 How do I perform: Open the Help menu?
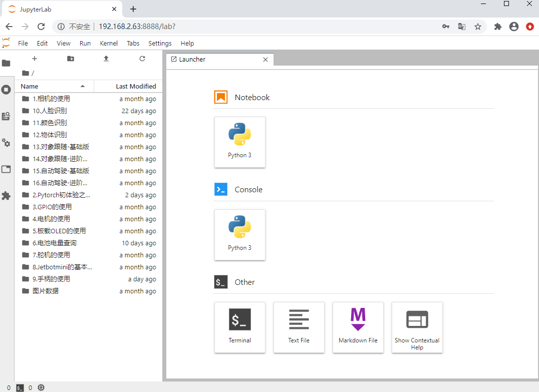pyautogui.click(x=187, y=43)
